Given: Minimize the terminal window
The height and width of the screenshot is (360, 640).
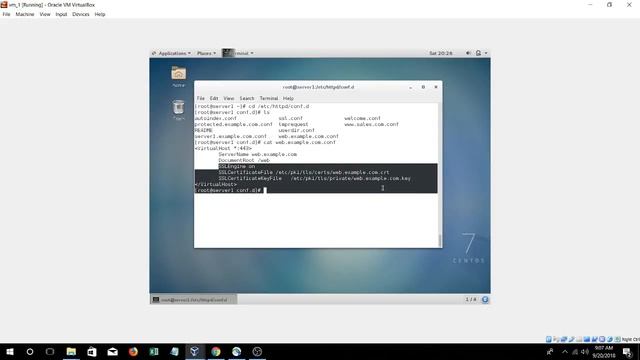Looking at the screenshot, I should pos(411,87).
